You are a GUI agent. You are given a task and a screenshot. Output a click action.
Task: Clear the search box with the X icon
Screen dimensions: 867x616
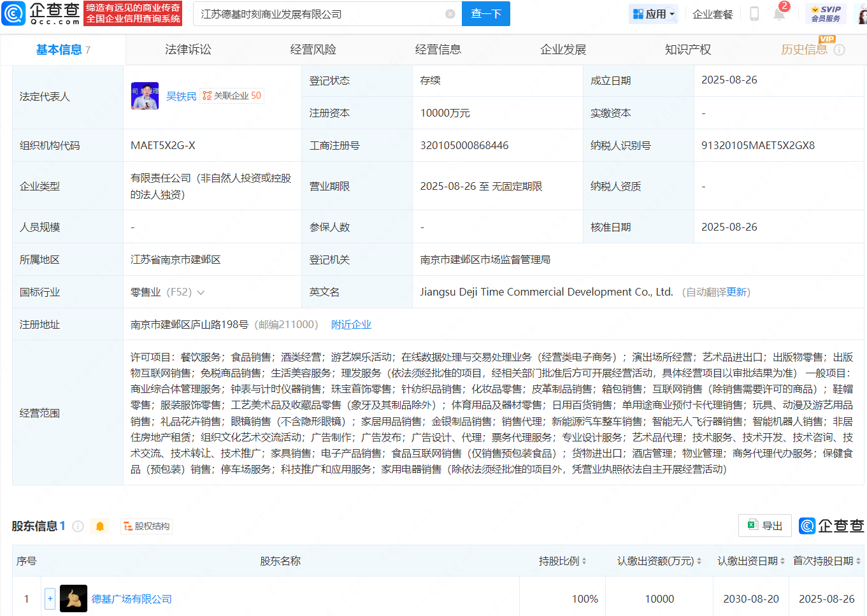[450, 14]
